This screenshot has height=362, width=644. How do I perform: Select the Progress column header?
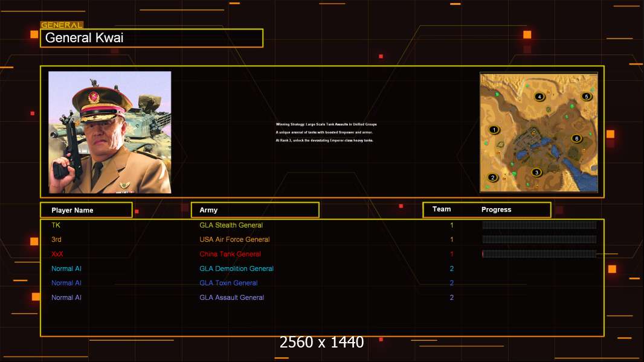(x=497, y=210)
